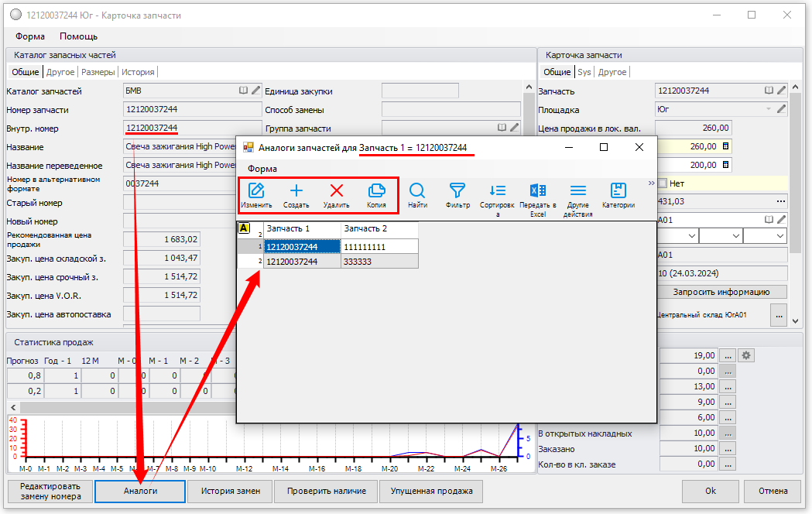The image size is (812, 514).
Task: Click the Изменить edit icon
Action: tap(256, 191)
